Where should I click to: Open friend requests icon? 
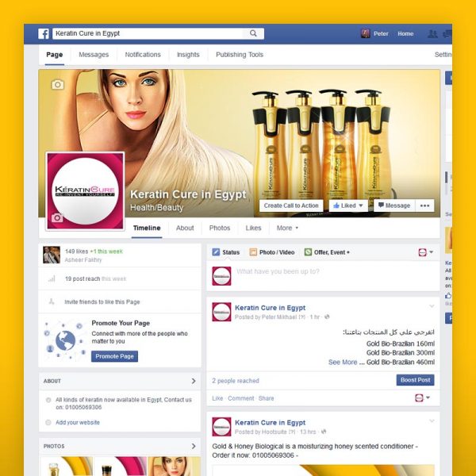[432, 33]
